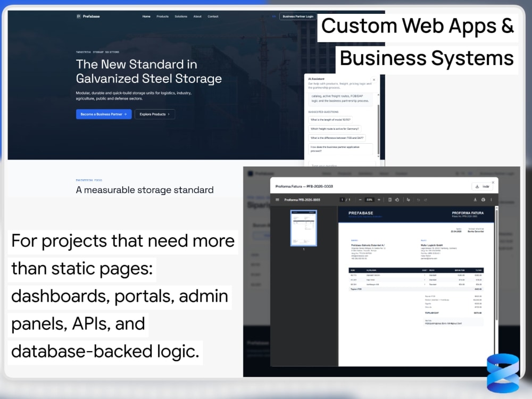Click the PDF page number field
Screen dimensions: 532x399
pyautogui.click(x=342, y=200)
